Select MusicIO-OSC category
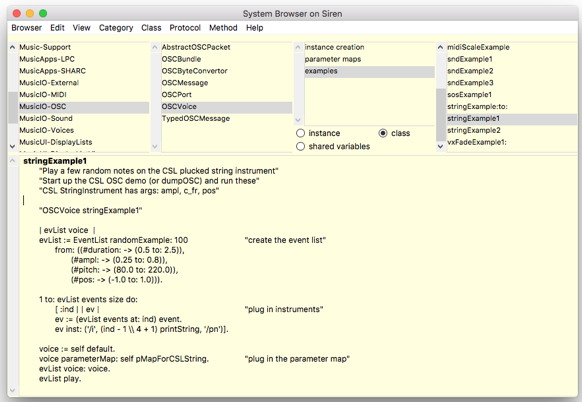582x402 pixels. [84, 107]
